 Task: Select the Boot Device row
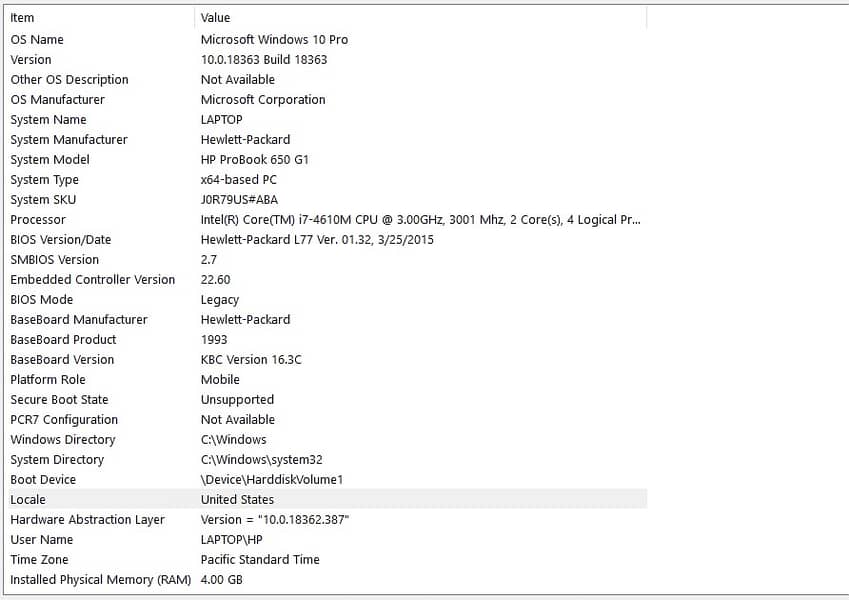click(43, 480)
